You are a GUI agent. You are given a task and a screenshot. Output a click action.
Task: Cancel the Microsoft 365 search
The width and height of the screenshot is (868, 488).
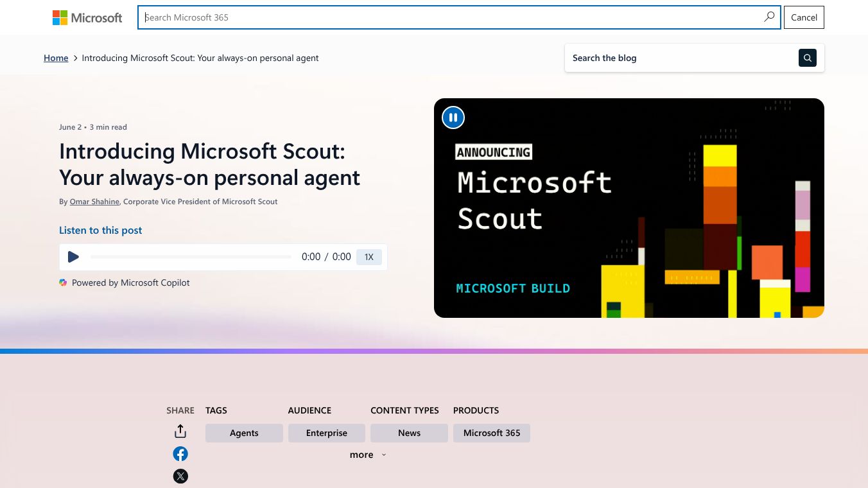point(804,17)
